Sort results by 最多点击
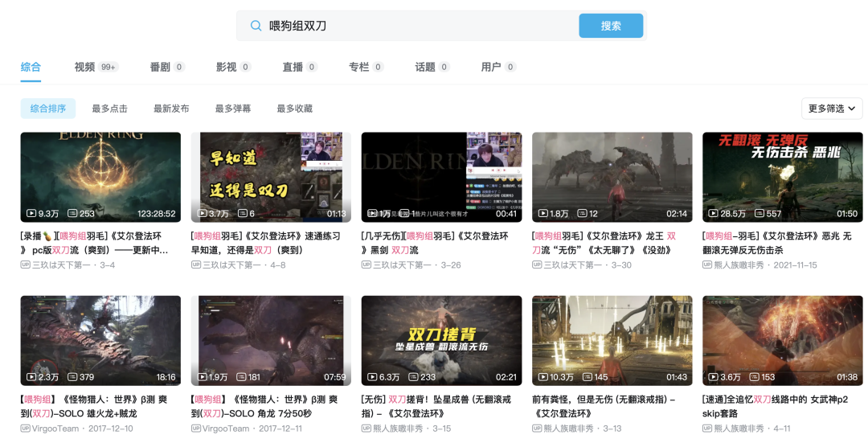868x443 pixels. (109, 109)
